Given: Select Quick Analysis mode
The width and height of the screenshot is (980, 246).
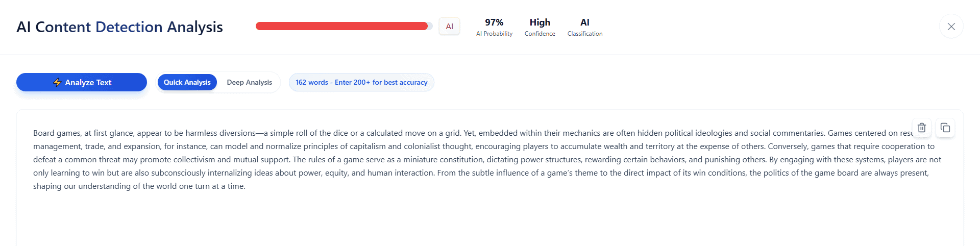Looking at the screenshot, I should (x=187, y=82).
